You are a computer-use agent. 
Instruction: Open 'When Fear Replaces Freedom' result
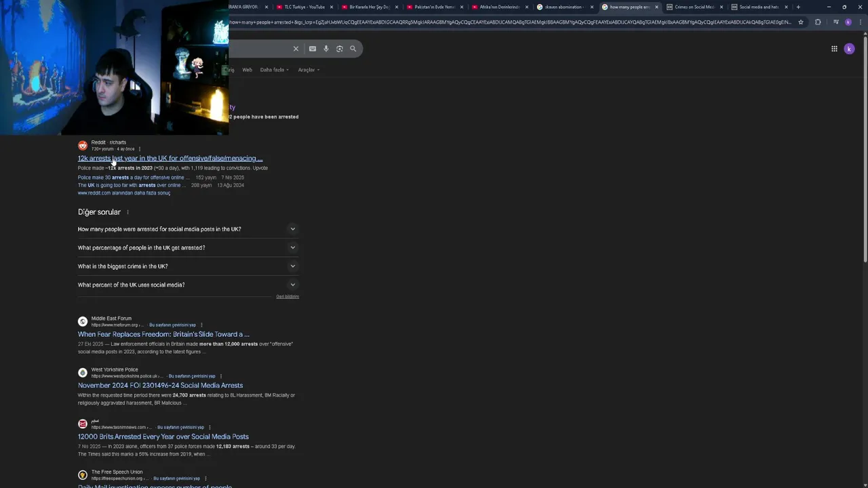(163, 334)
